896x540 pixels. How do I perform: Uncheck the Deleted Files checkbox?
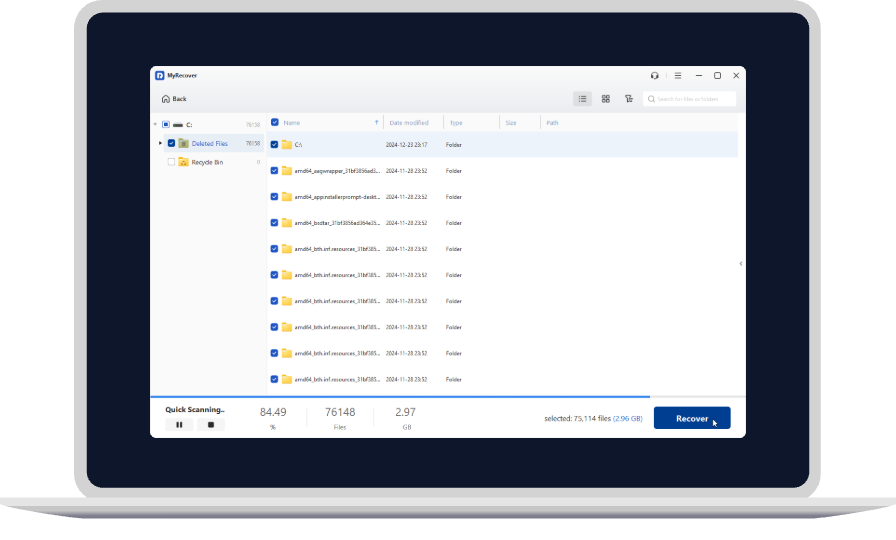pos(171,143)
